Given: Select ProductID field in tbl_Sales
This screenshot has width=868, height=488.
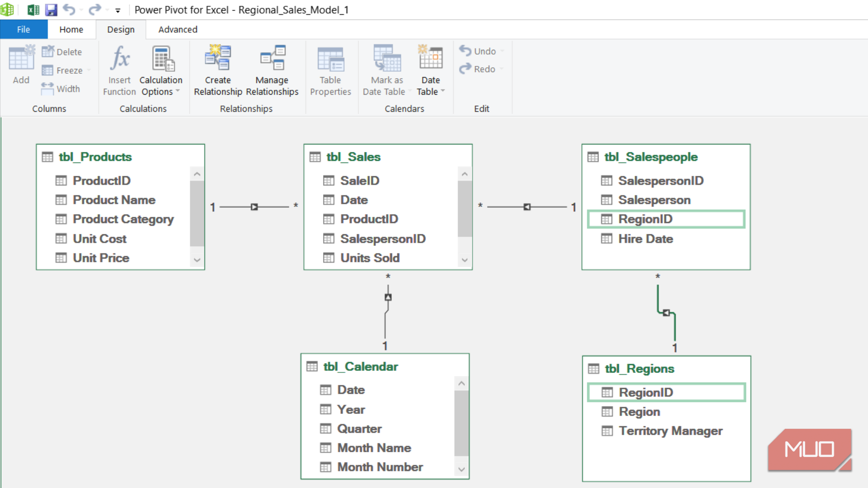Looking at the screenshot, I should 369,219.
